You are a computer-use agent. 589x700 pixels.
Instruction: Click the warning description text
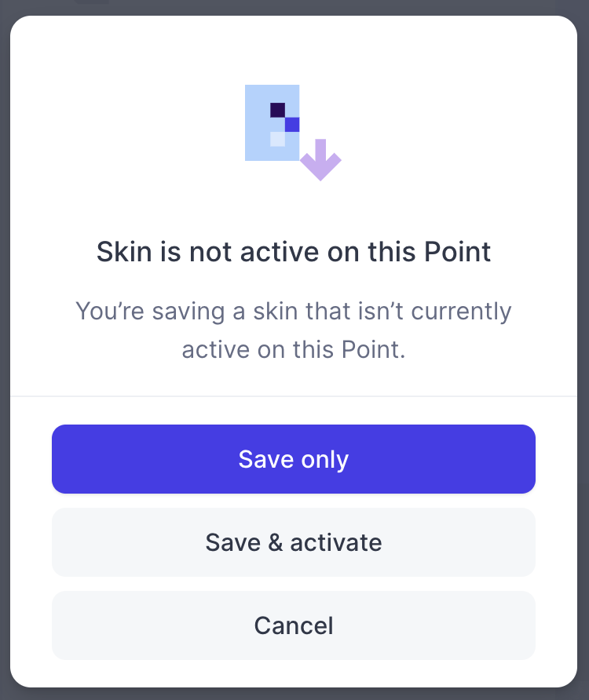coord(293,330)
